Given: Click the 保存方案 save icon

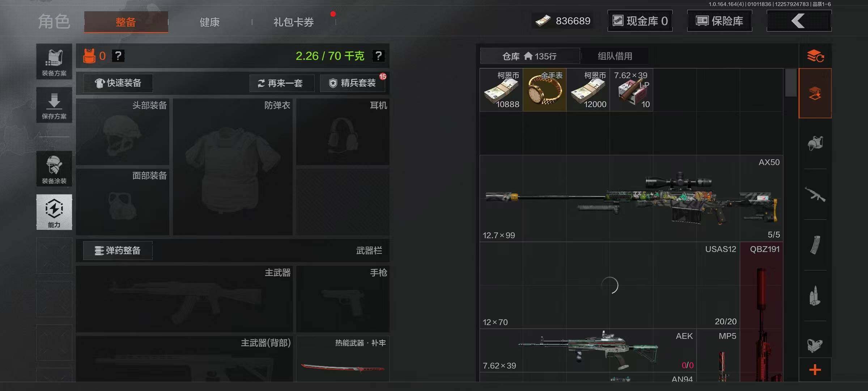Looking at the screenshot, I should tap(54, 105).
